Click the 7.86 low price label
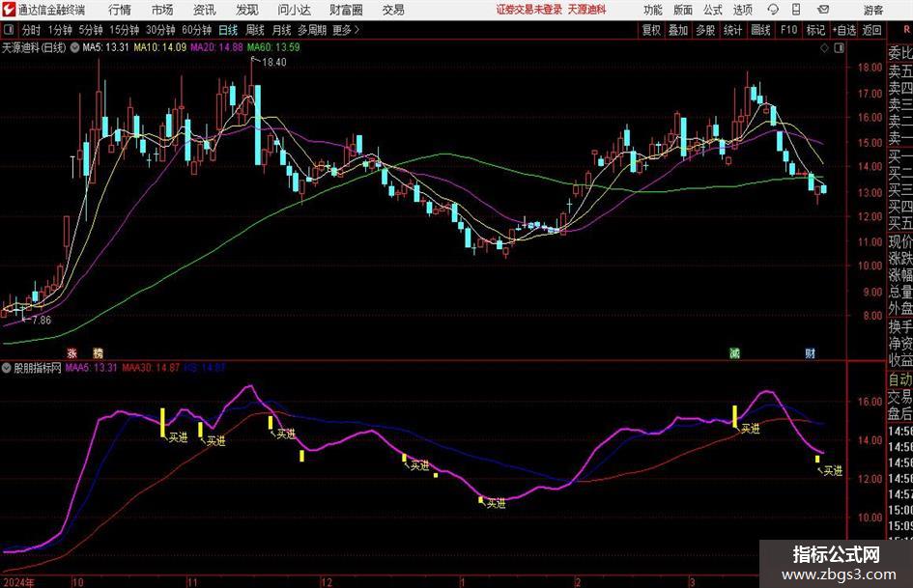The height and width of the screenshot is (588, 913). (42, 320)
